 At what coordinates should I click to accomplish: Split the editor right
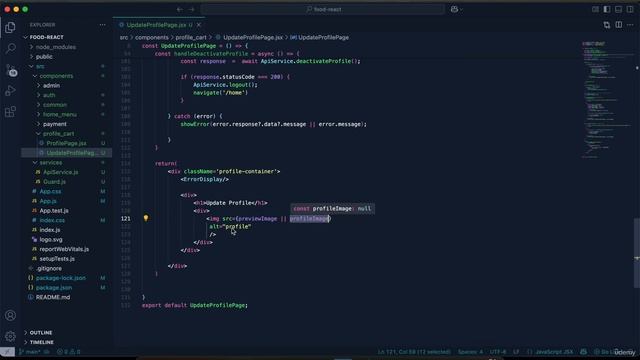(x=619, y=25)
